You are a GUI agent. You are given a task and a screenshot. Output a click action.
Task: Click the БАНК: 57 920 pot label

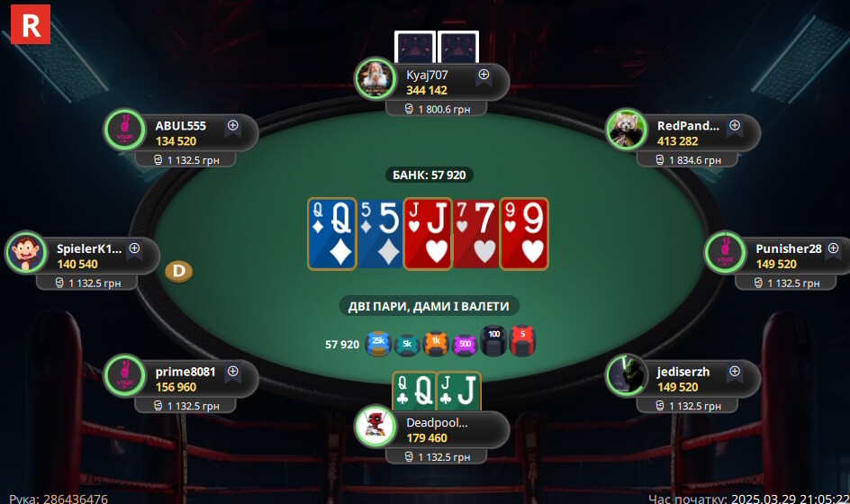(x=430, y=175)
